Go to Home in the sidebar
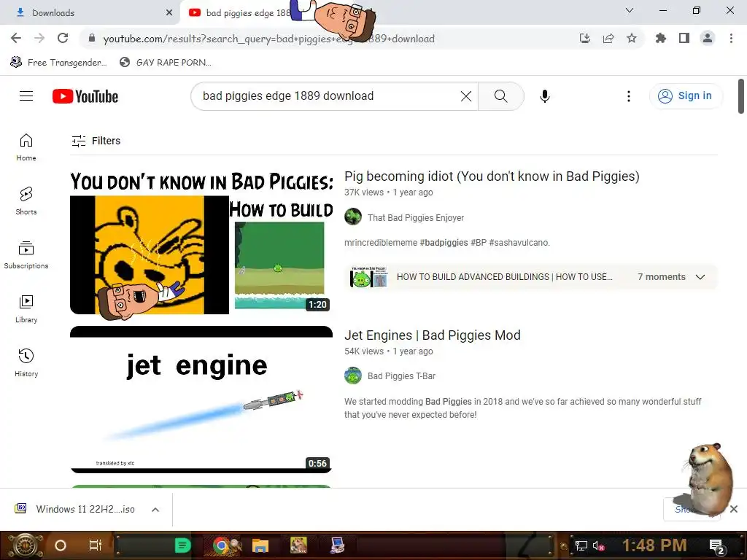747x560 pixels. click(26, 147)
